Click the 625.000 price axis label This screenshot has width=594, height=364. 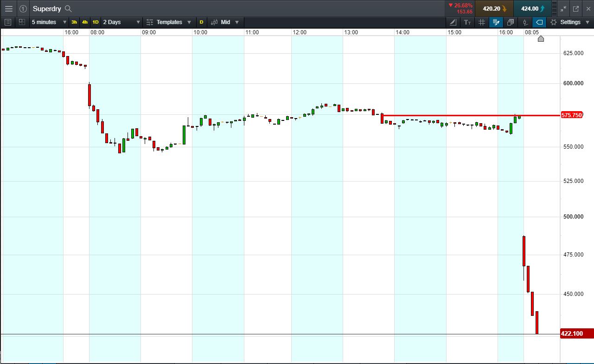tap(573, 53)
